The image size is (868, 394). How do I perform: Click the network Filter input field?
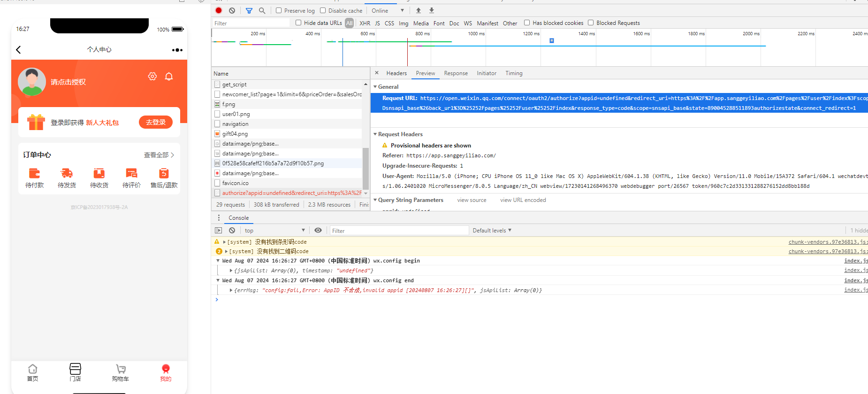point(251,23)
